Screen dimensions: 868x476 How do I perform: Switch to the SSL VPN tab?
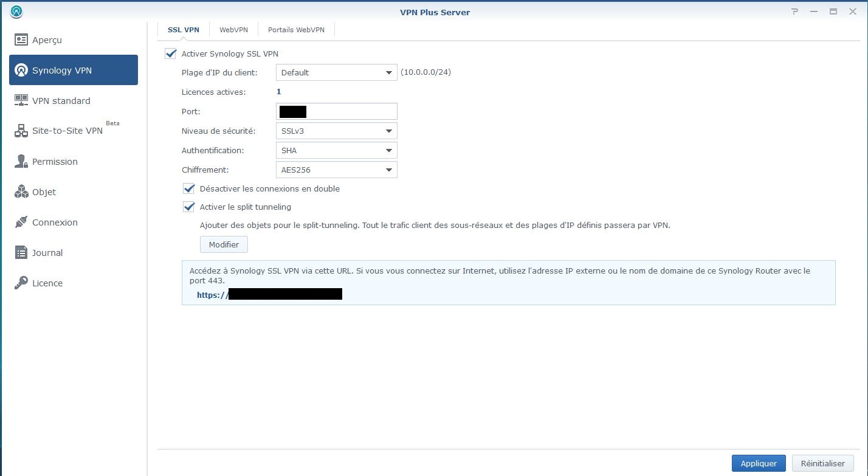(x=184, y=29)
